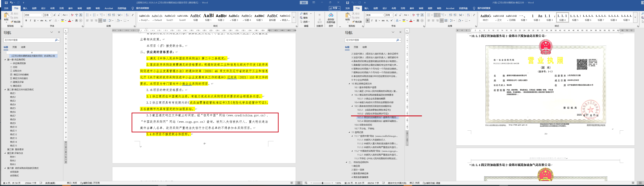Screen dimensions: 644x186
Task: Select 10.6 非联合体投标 in right navigation
Action: click(x=363, y=125)
